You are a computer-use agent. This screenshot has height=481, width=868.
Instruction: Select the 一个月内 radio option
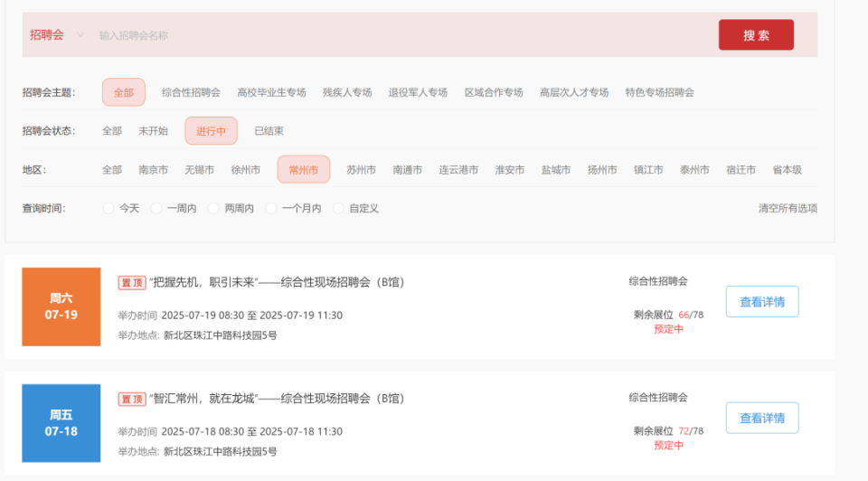click(x=270, y=208)
